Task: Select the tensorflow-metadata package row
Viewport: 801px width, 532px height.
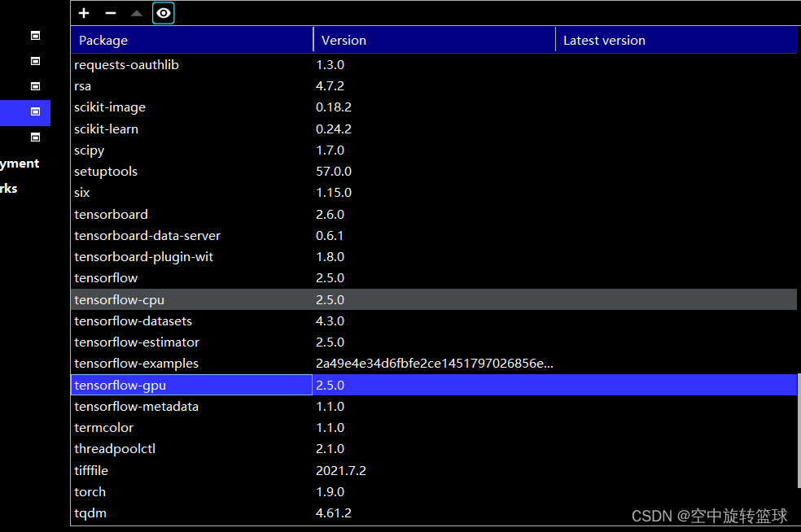Action: [x=434, y=407]
